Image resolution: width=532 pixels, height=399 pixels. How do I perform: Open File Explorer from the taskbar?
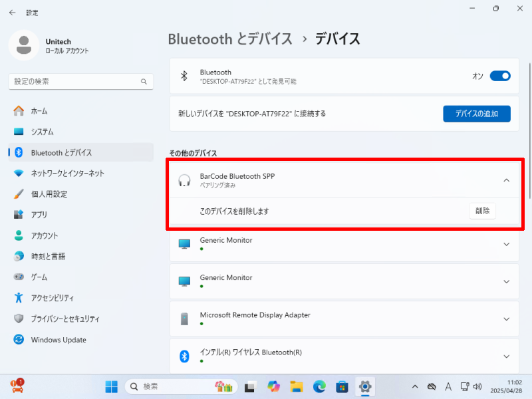tap(297, 386)
